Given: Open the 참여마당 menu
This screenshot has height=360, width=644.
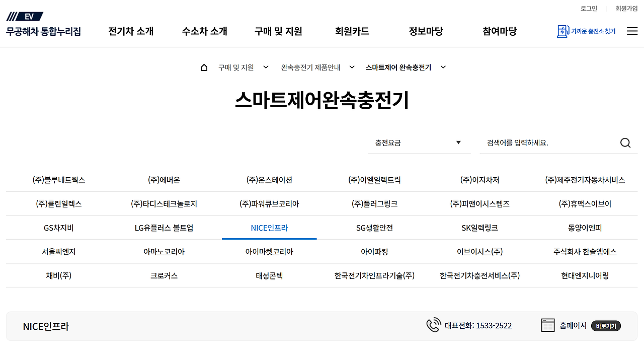Looking at the screenshot, I should coord(500,31).
